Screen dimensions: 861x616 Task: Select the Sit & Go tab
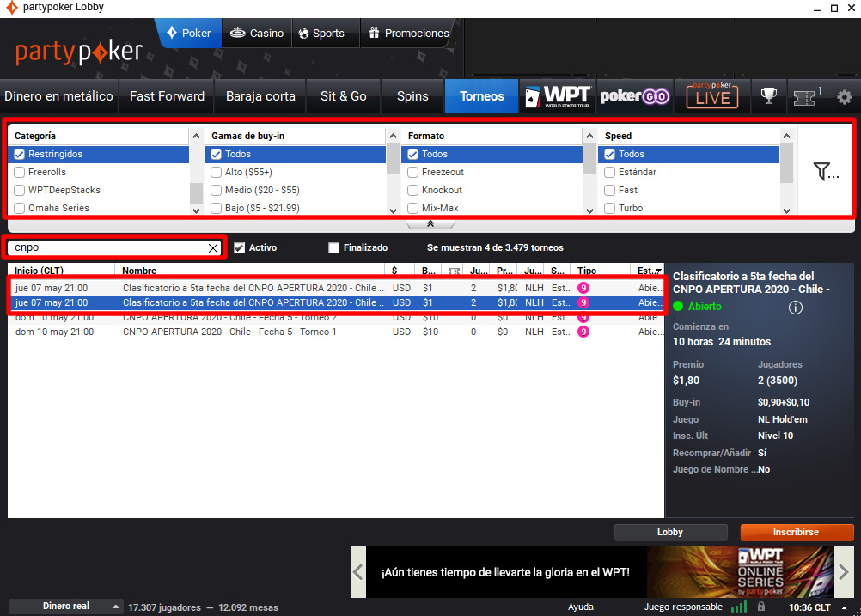point(344,96)
